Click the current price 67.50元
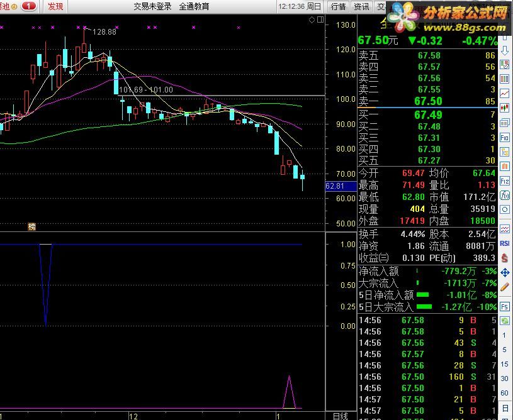Image resolution: width=513 pixels, height=420 pixels. [x=378, y=40]
